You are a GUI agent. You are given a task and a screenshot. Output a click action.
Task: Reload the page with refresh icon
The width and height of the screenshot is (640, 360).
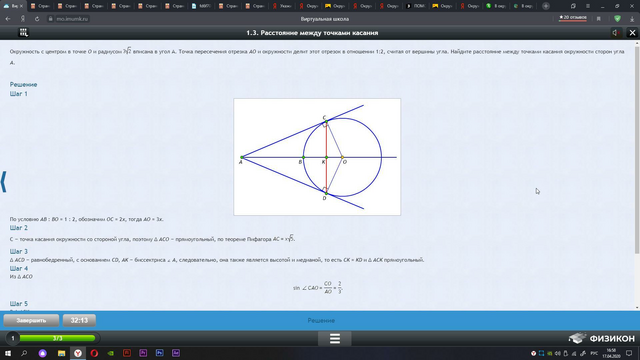pyautogui.click(x=37, y=19)
